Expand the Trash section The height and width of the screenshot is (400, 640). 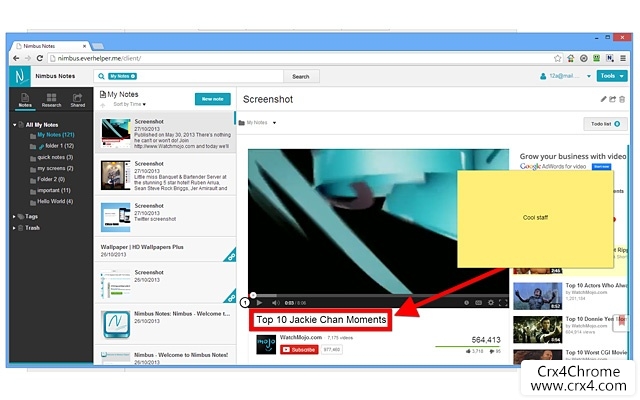tap(14, 228)
